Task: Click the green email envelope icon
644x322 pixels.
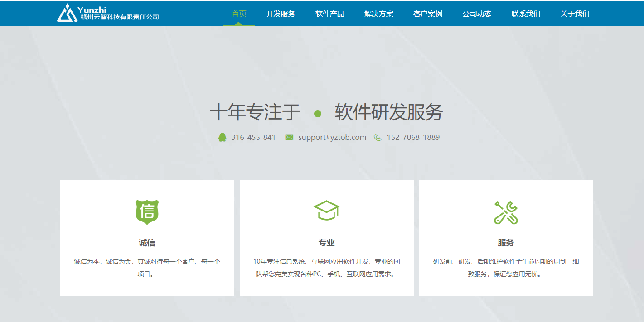Action: pyautogui.click(x=289, y=137)
